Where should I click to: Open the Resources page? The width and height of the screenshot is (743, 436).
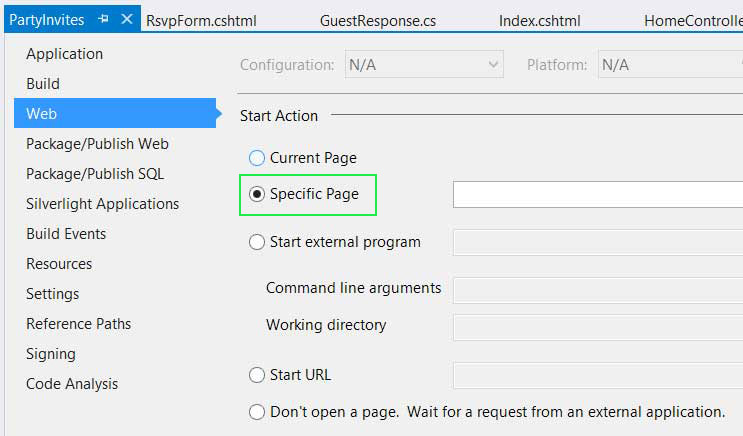(59, 264)
